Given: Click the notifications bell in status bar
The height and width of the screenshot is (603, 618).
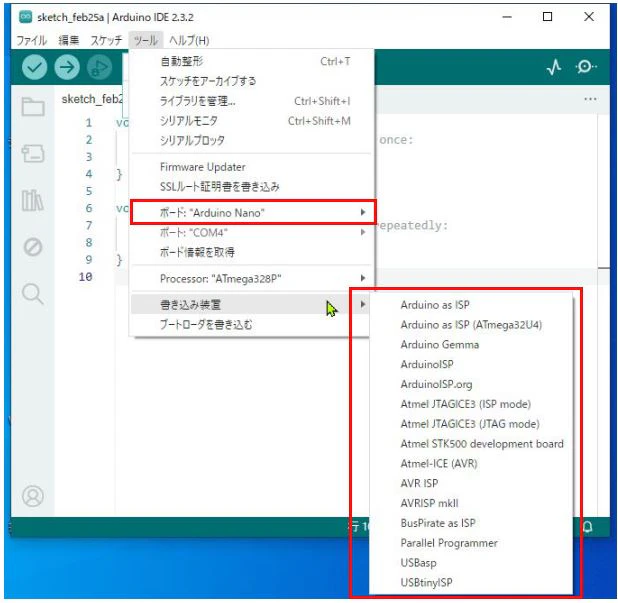Looking at the screenshot, I should click(x=588, y=527).
